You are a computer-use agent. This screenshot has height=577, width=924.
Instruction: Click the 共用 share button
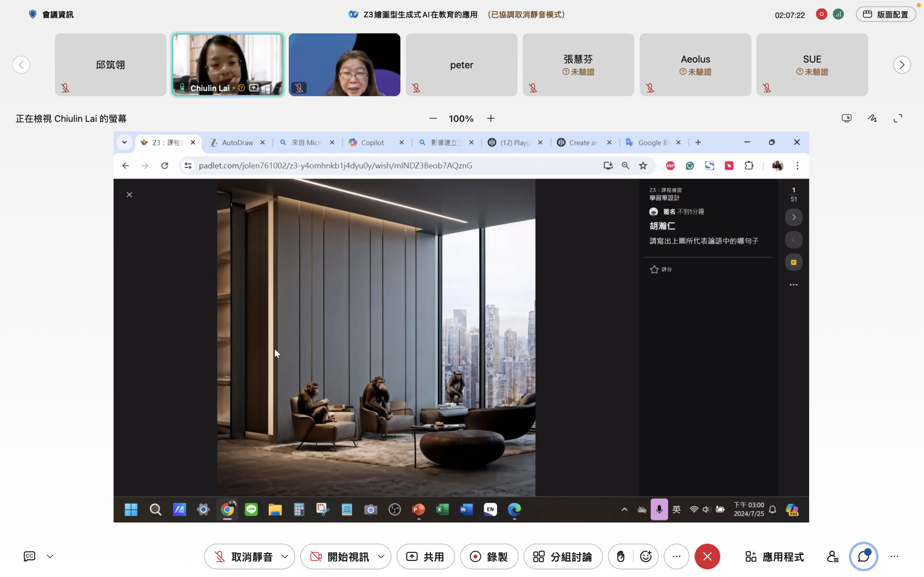[425, 556]
